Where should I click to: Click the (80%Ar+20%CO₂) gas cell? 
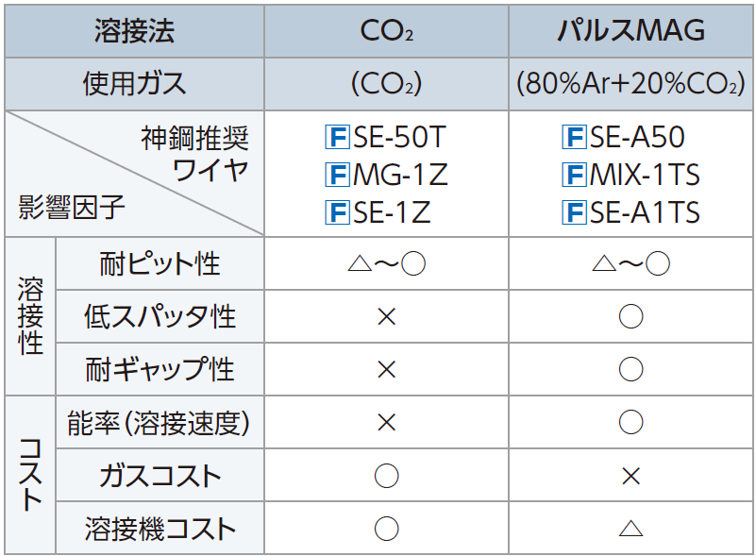click(631, 84)
